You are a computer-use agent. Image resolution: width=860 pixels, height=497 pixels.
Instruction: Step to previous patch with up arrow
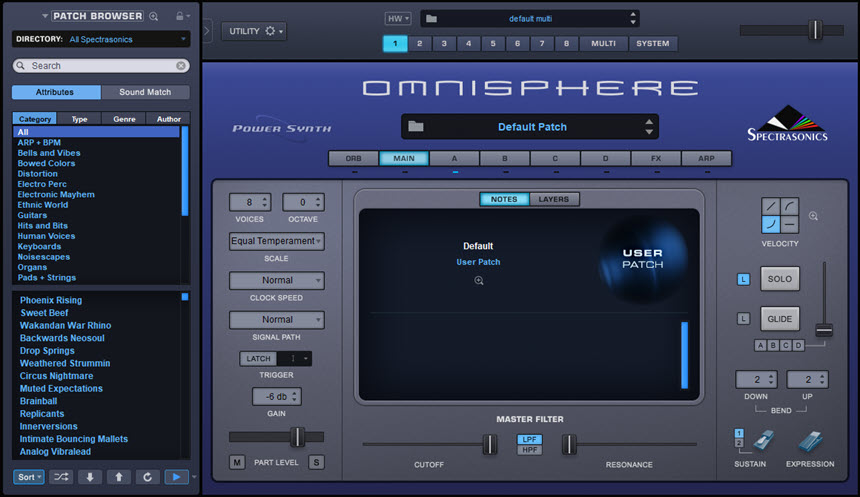click(x=118, y=477)
